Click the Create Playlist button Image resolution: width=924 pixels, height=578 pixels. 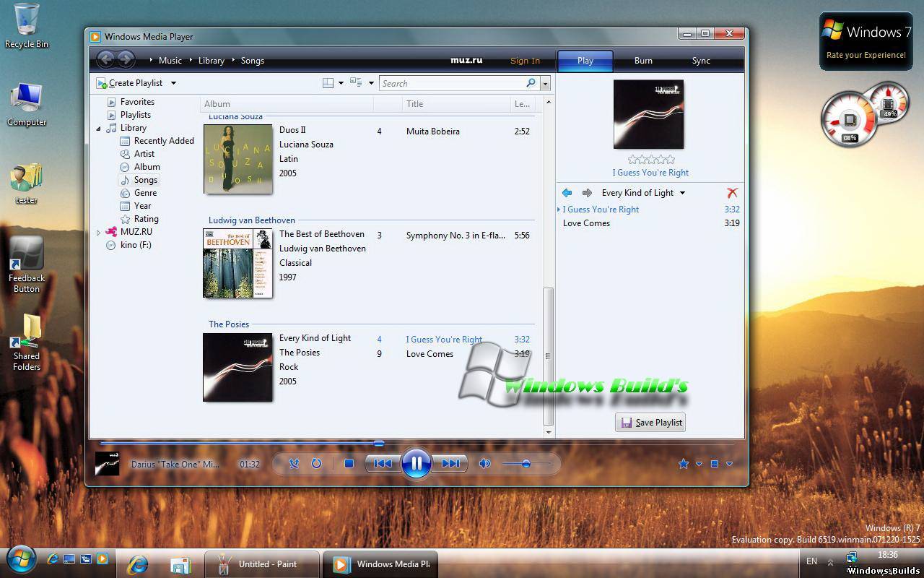click(130, 83)
